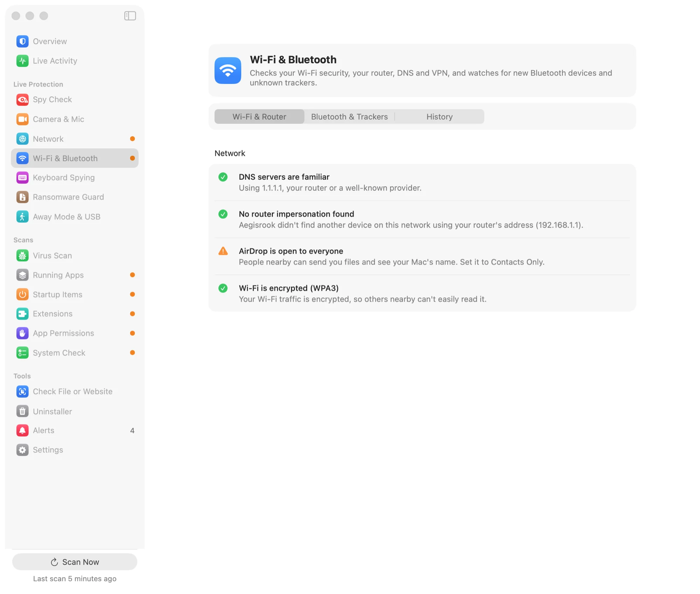
Task: Open Alerts bell icon
Action: tap(22, 430)
